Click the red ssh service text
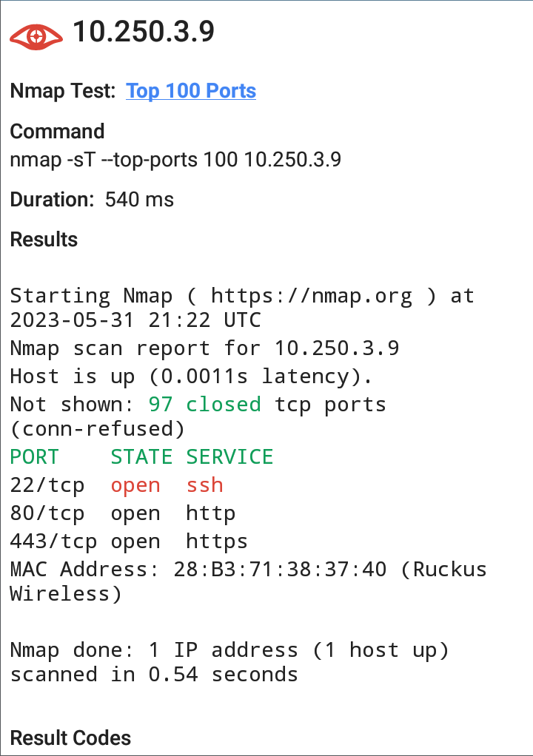Image resolution: width=533 pixels, height=756 pixels. click(204, 485)
